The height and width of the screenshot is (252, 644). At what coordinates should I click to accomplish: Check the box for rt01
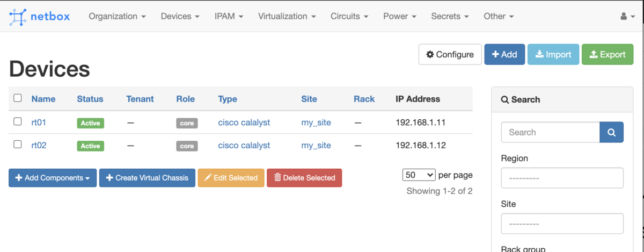pos(18,122)
